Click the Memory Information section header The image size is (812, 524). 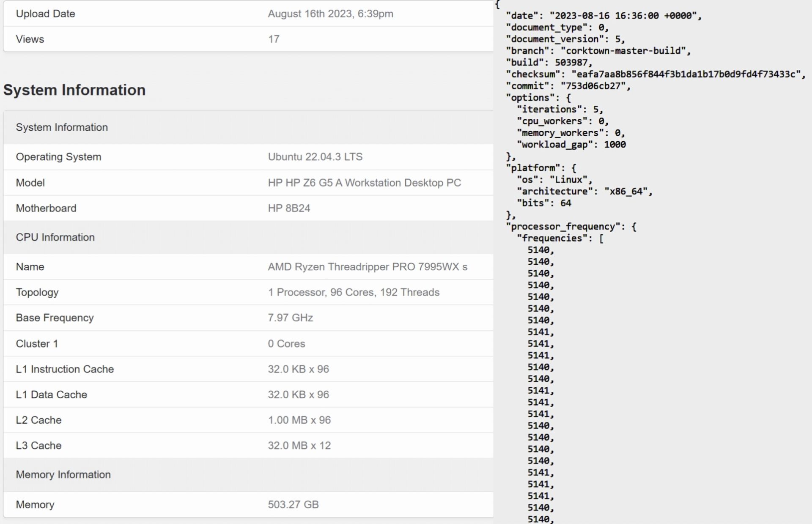tap(63, 475)
